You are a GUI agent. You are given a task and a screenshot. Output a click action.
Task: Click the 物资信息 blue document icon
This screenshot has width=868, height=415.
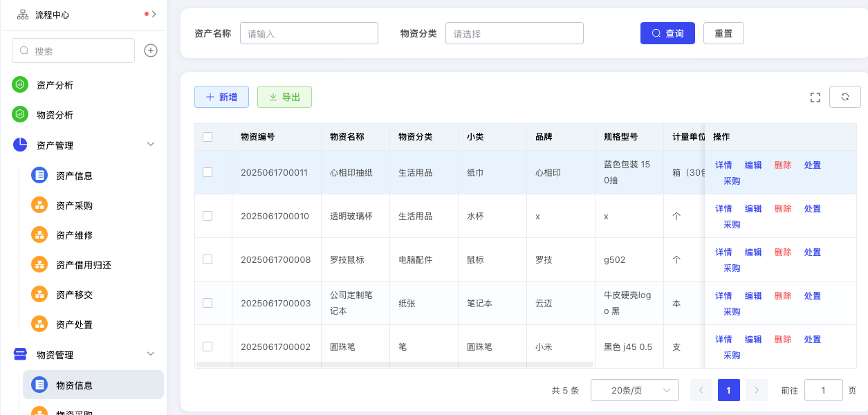[x=39, y=385]
